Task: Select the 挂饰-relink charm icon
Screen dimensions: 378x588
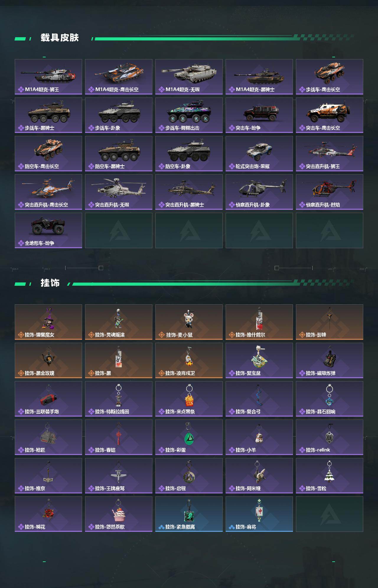Action: click(x=330, y=434)
